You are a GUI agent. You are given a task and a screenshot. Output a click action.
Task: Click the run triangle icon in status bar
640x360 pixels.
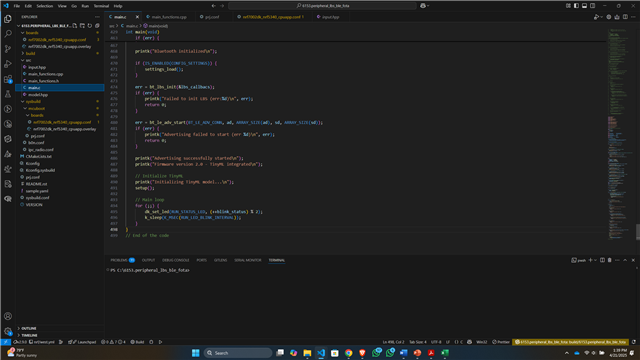point(160,342)
